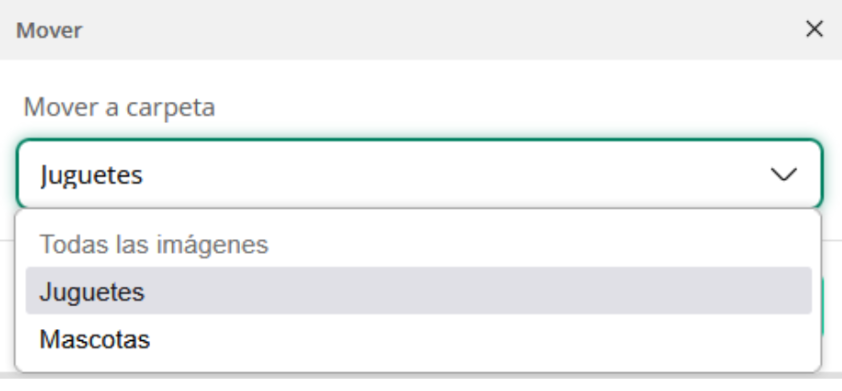Close the Mover dialog with the X
Viewport: 842px width, 391px height.
[x=814, y=30]
